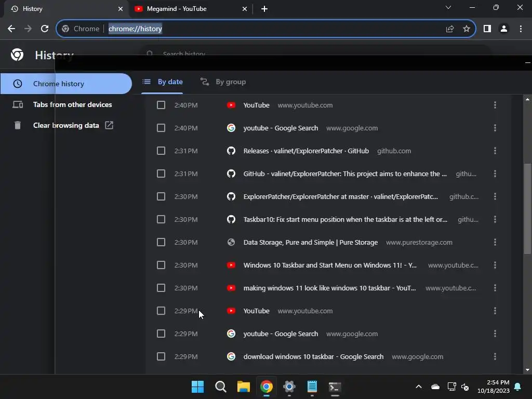Open Windows 10 Taskbar and Start Menu video link
Viewport: 532px width, 399px height.
tap(330, 265)
